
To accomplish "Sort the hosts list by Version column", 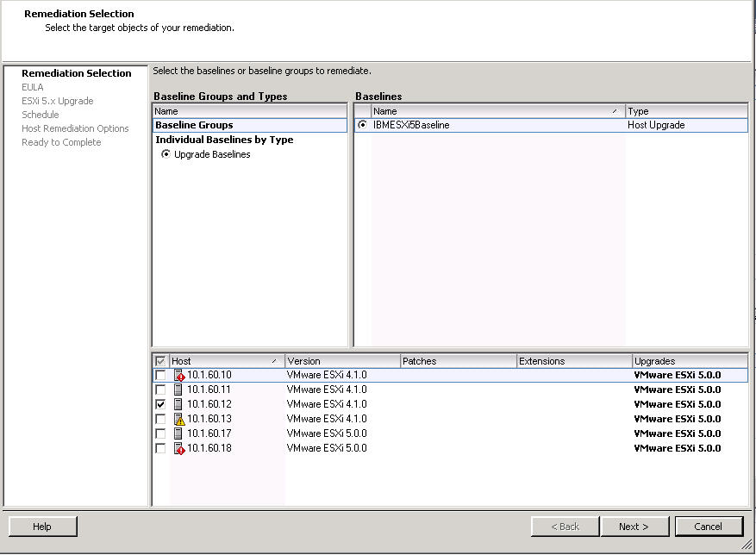I will pyautogui.click(x=341, y=361).
